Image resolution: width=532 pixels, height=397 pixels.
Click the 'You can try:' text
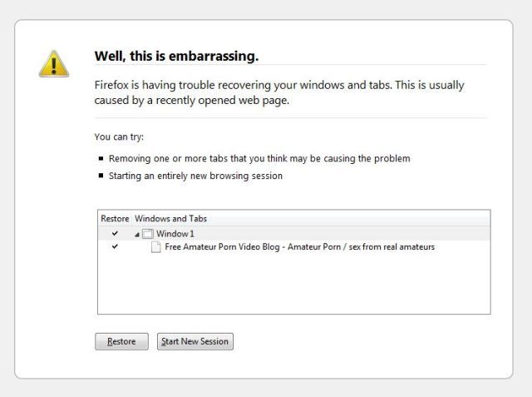pos(119,136)
